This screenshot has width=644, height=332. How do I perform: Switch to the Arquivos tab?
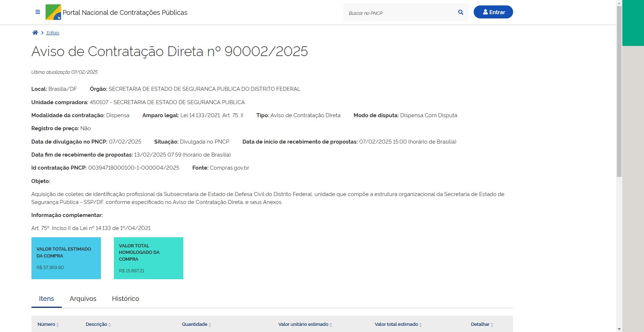tap(83, 299)
